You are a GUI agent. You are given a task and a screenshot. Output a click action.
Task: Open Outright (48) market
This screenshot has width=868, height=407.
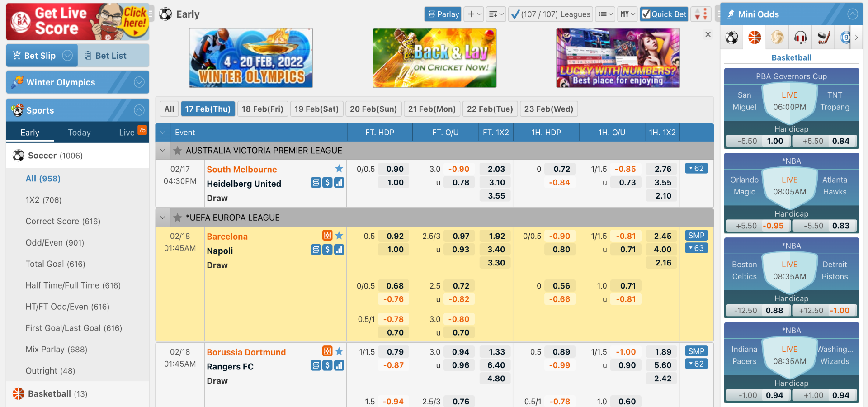tap(50, 370)
